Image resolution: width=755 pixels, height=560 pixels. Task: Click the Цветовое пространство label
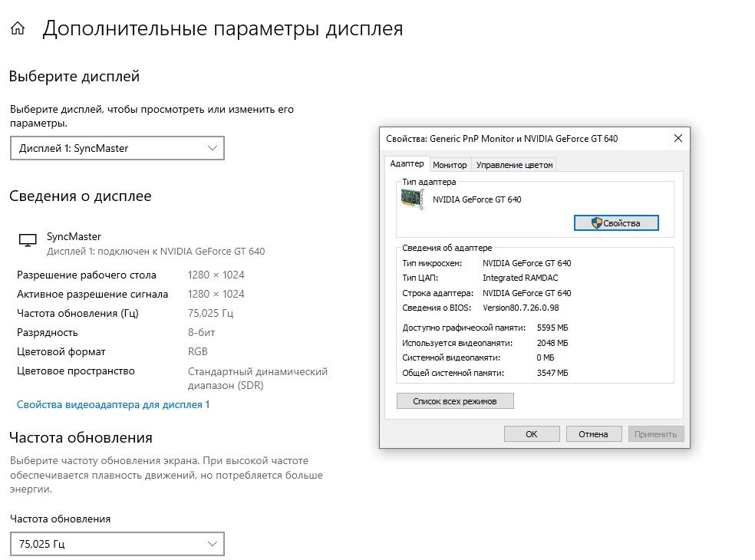coord(76,371)
